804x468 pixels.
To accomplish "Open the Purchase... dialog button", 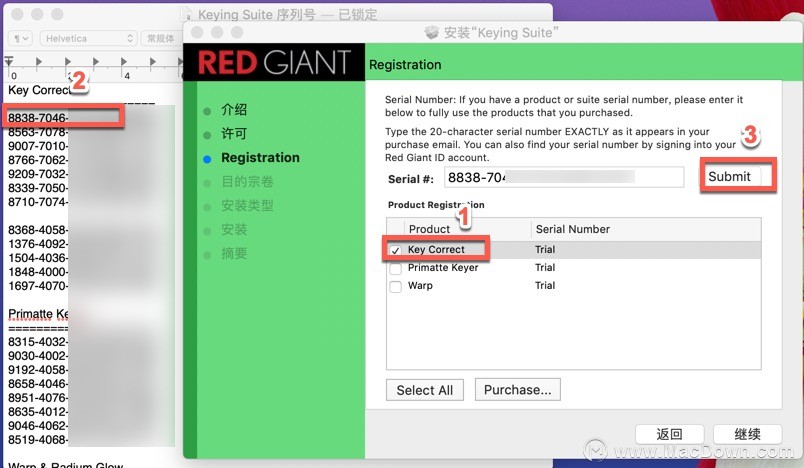I will pyautogui.click(x=517, y=390).
